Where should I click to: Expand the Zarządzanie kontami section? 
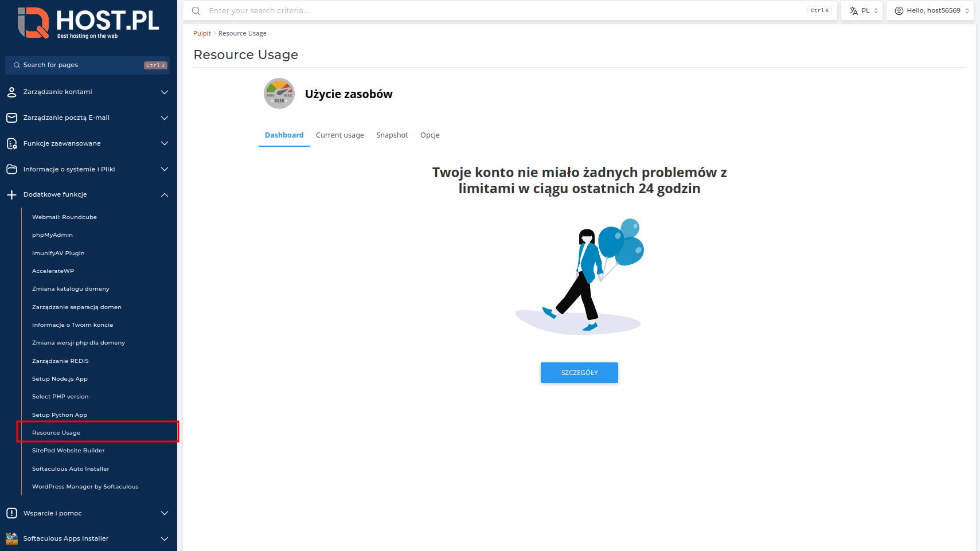(x=165, y=92)
